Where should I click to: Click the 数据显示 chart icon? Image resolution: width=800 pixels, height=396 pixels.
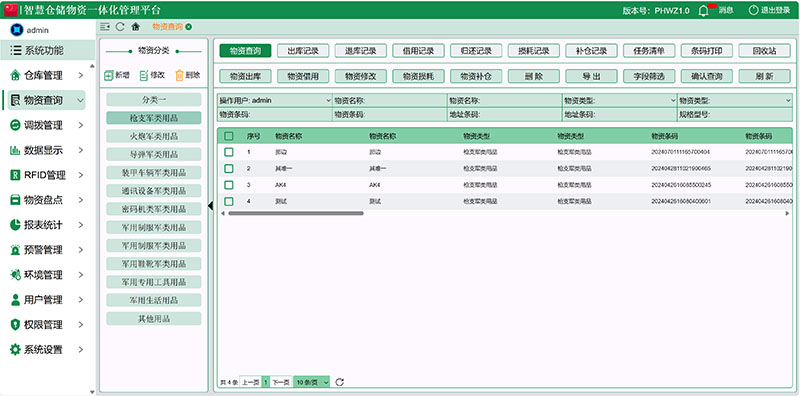tap(15, 151)
